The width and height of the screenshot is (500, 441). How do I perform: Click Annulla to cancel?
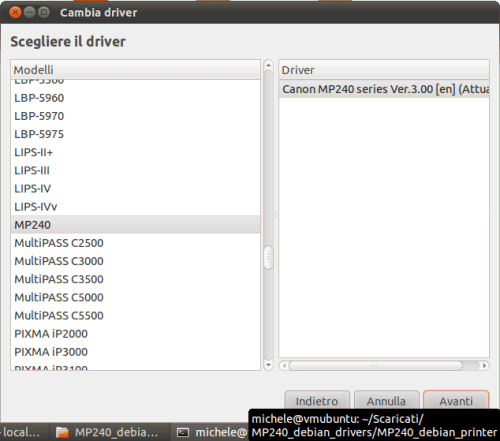tap(386, 401)
